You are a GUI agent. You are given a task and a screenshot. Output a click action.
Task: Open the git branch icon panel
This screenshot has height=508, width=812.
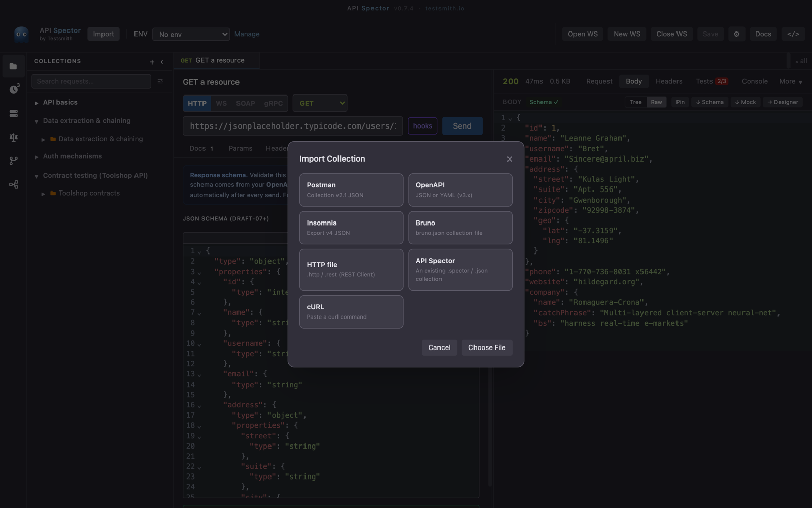[x=14, y=161]
